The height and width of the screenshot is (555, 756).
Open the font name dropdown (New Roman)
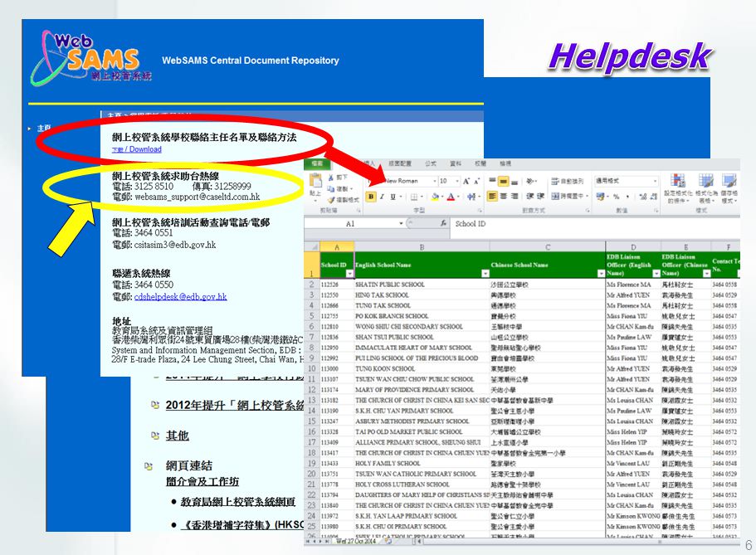click(x=434, y=182)
